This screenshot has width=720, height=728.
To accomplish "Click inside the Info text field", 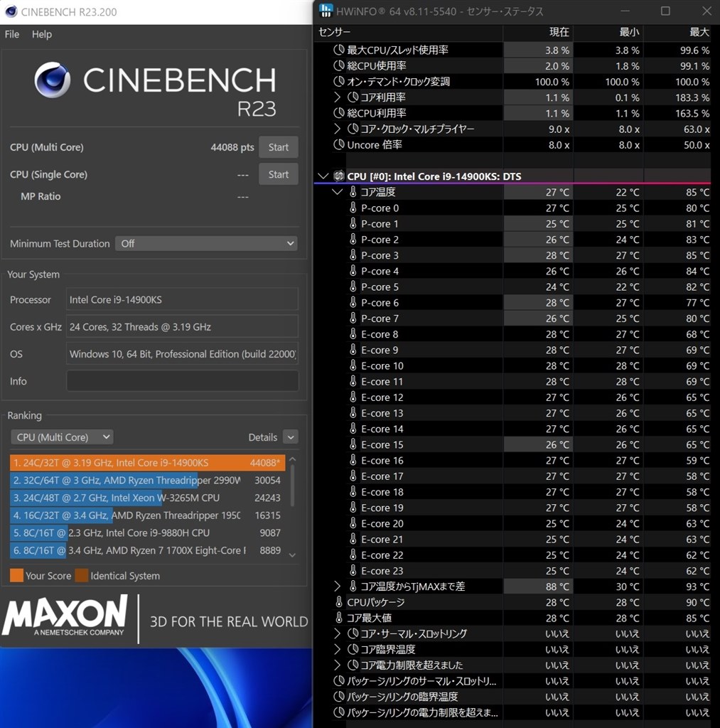I will click(x=182, y=381).
